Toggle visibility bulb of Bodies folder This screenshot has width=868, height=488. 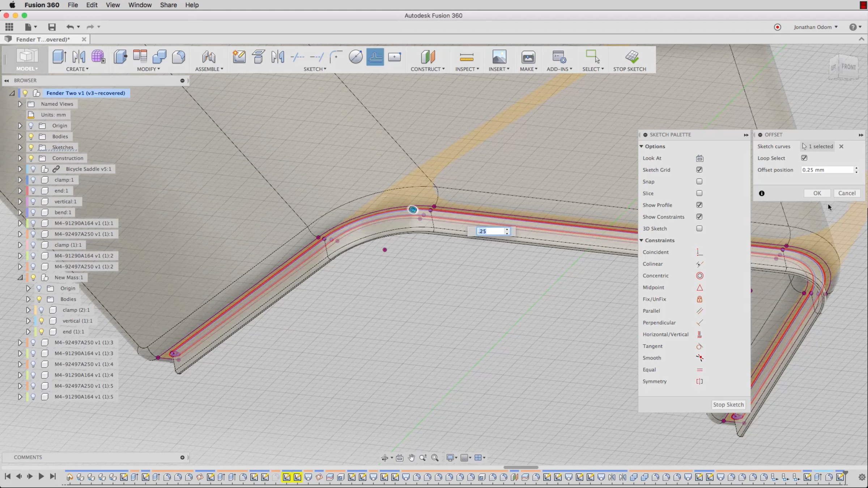[31, 137]
